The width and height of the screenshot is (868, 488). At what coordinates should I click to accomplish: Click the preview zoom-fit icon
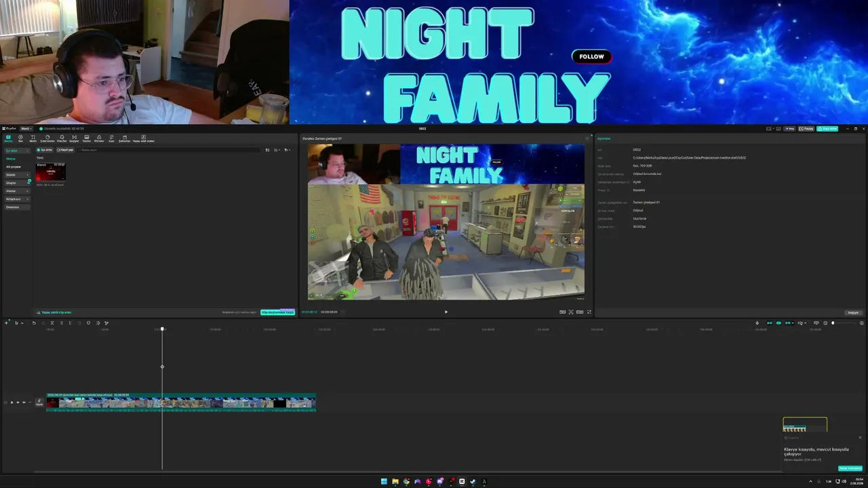pos(571,312)
